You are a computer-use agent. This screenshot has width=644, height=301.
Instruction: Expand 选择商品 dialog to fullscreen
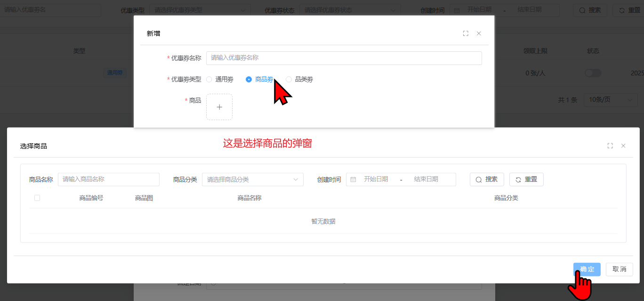(610, 146)
